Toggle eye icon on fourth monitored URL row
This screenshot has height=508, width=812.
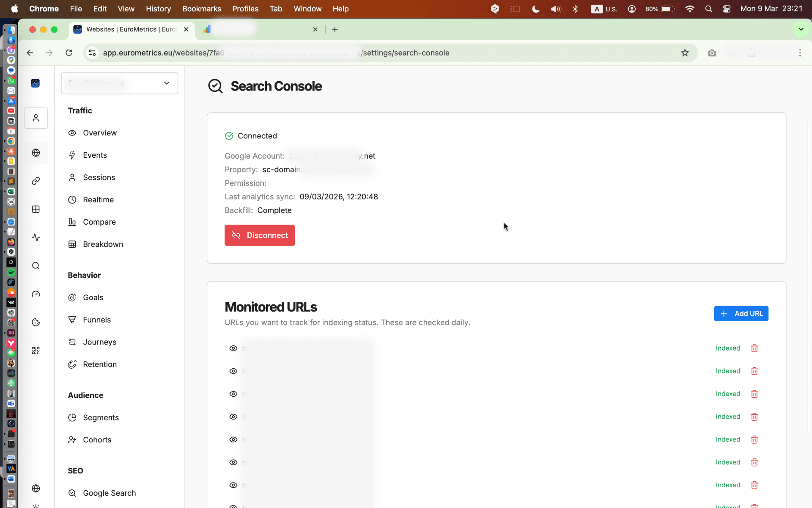(x=233, y=417)
